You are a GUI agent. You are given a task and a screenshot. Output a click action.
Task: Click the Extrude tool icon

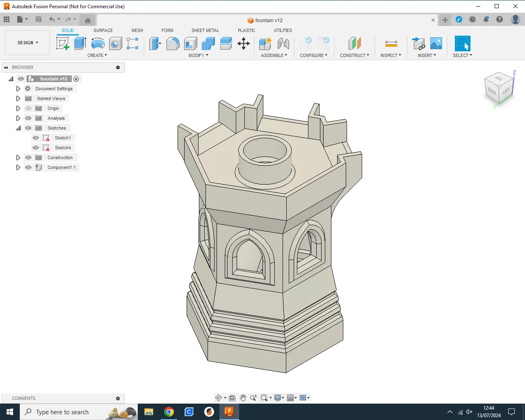click(80, 43)
